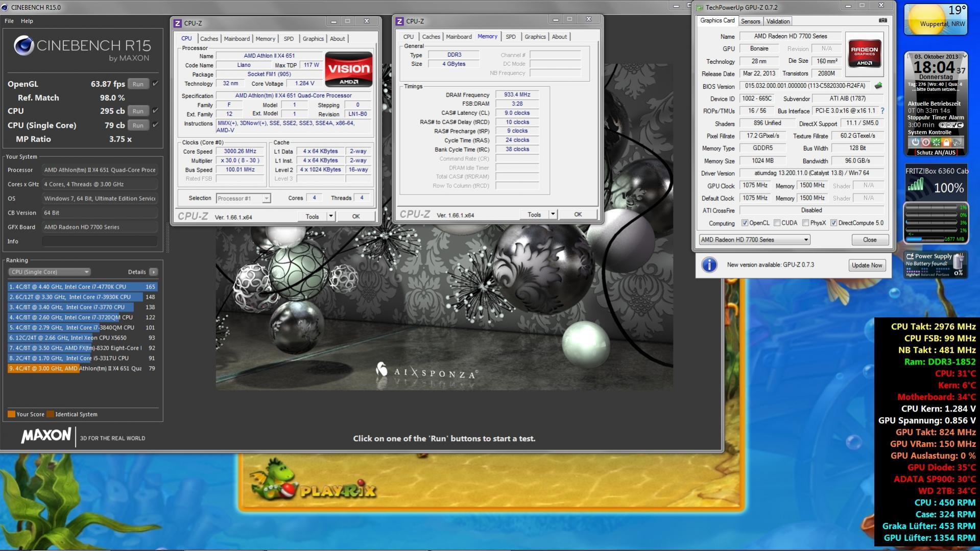Open the Bus Interface question mark help

882,111
